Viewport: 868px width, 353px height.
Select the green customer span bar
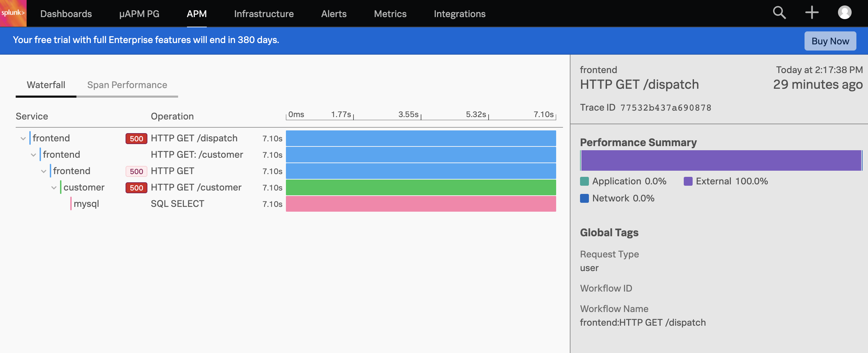pyautogui.click(x=421, y=187)
